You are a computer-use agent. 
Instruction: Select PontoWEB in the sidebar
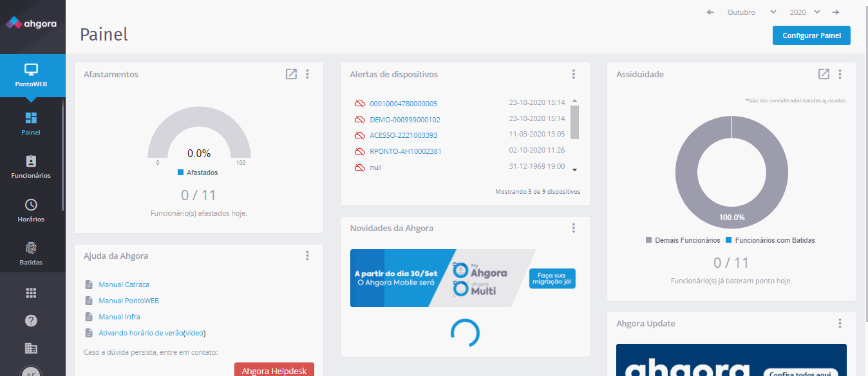click(x=32, y=75)
